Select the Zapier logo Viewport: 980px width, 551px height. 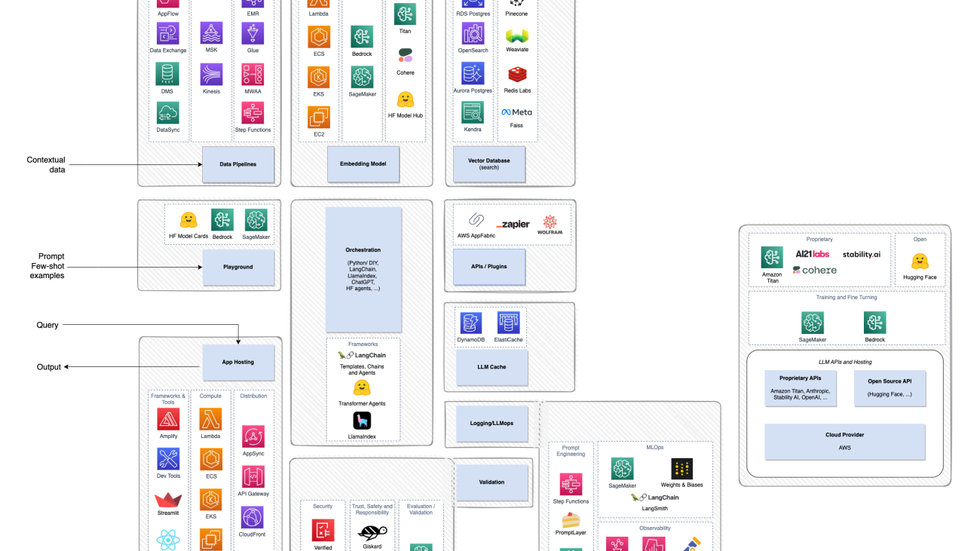pos(513,225)
